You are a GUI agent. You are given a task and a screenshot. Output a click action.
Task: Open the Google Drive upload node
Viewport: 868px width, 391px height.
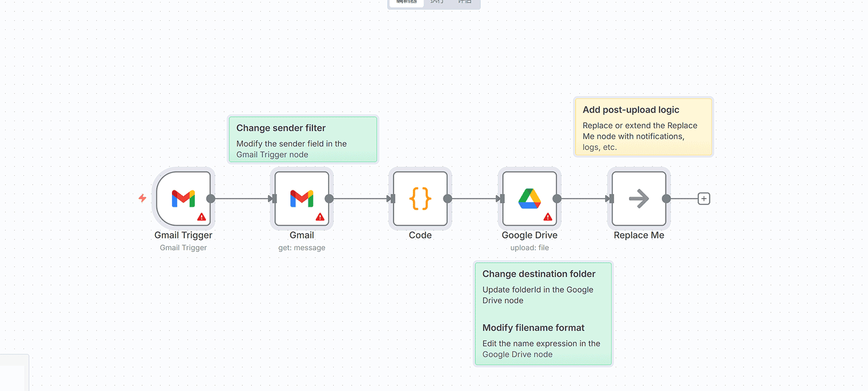(x=529, y=199)
